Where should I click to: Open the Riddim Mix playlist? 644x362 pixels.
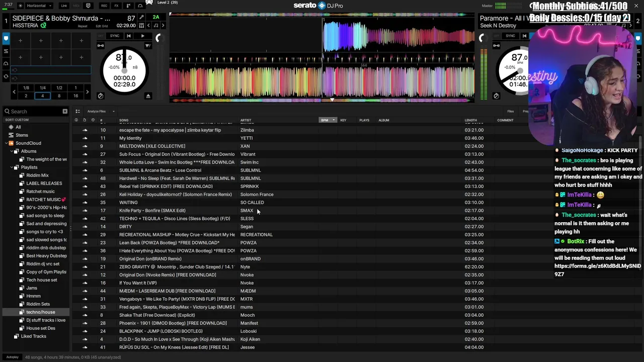coord(37,175)
